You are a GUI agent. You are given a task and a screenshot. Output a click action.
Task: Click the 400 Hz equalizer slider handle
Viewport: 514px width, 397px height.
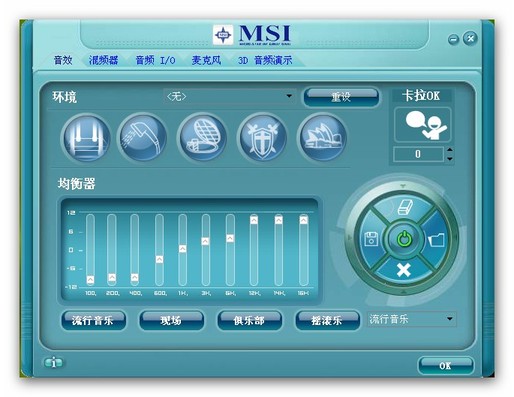(134, 277)
